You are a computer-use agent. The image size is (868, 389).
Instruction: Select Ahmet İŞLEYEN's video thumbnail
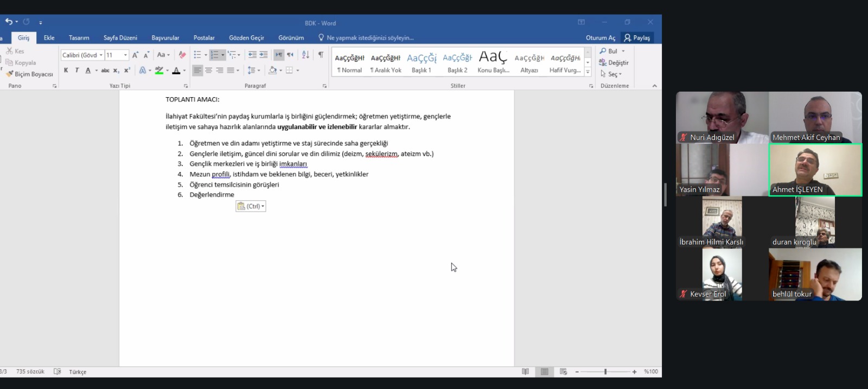(x=815, y=170)
